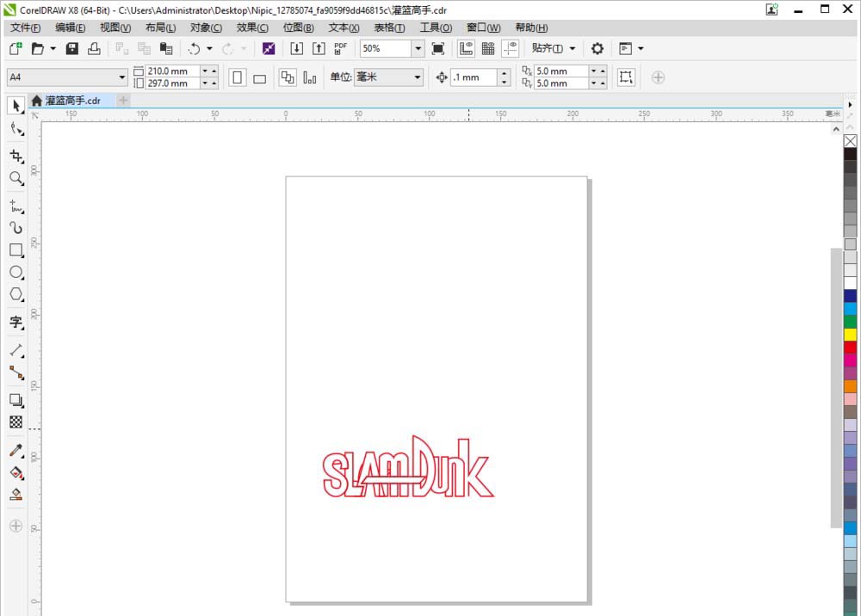The image size is (861, 616).
Task: Click the Save disk icon
Action: [72, 49]
